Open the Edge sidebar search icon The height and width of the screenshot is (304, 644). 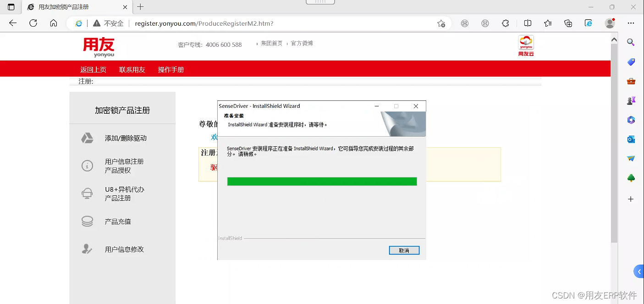click(631, 42)
